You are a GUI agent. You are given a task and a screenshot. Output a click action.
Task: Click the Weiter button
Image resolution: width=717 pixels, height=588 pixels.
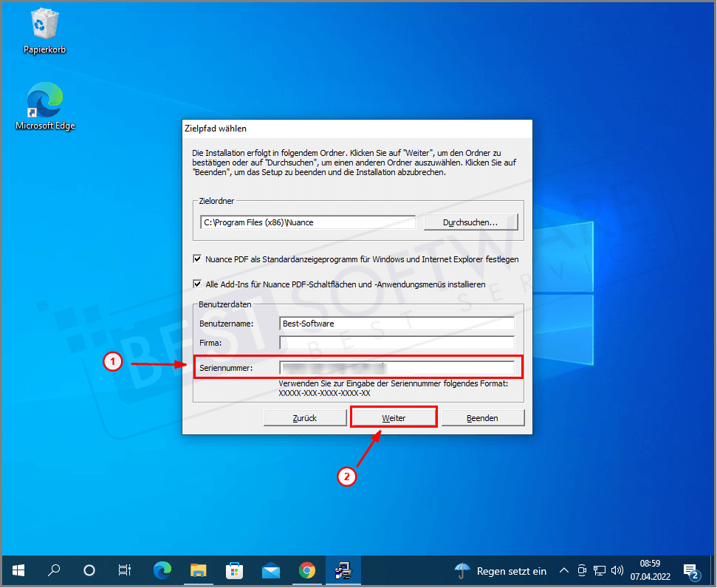pyautogui.click(x=394, y=417)
